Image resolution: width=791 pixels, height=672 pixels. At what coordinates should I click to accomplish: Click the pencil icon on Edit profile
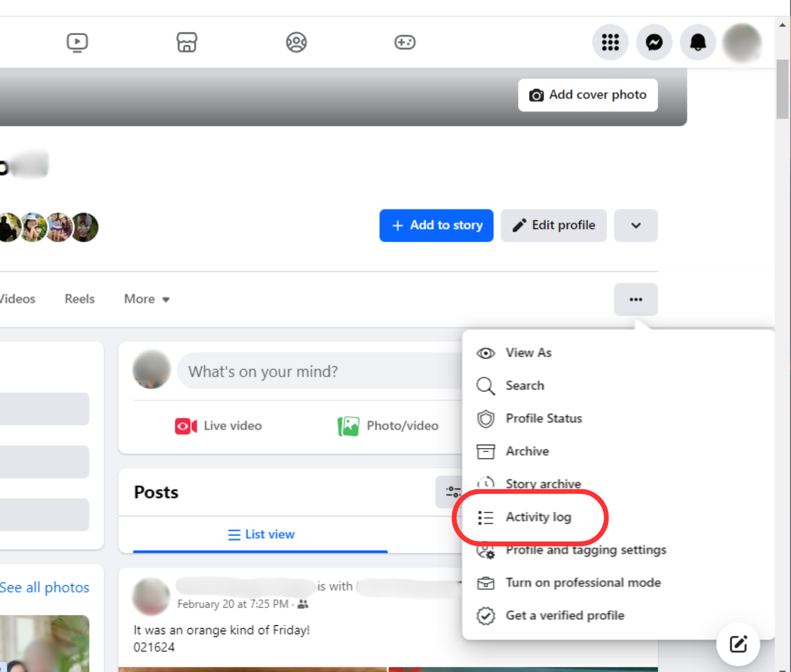519,225
